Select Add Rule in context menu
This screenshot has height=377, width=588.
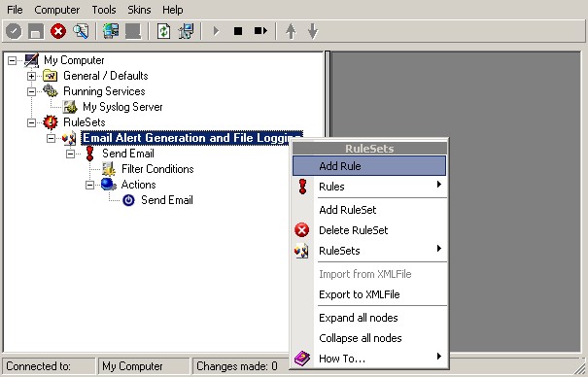(369, 166)
